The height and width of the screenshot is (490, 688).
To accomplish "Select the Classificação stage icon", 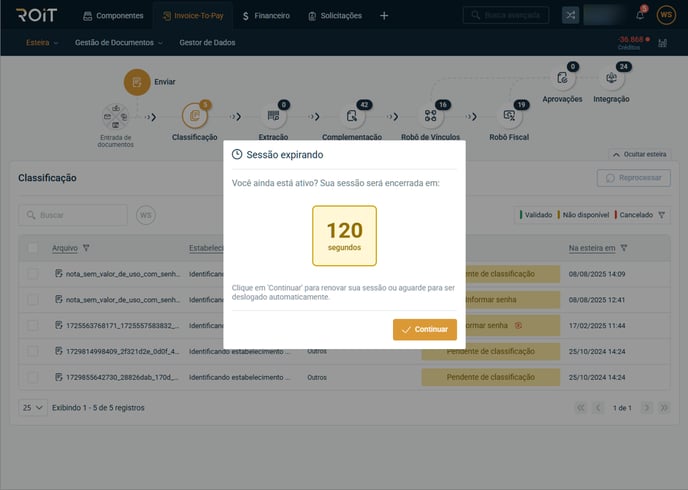I will [195, 116].
